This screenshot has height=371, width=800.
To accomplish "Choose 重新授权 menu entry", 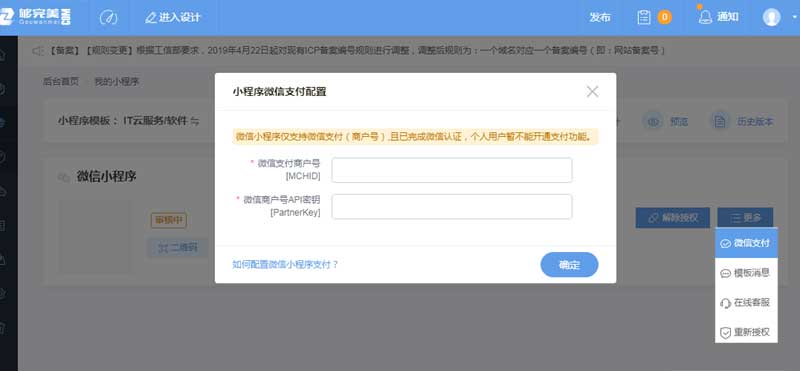I will [746, 332].
